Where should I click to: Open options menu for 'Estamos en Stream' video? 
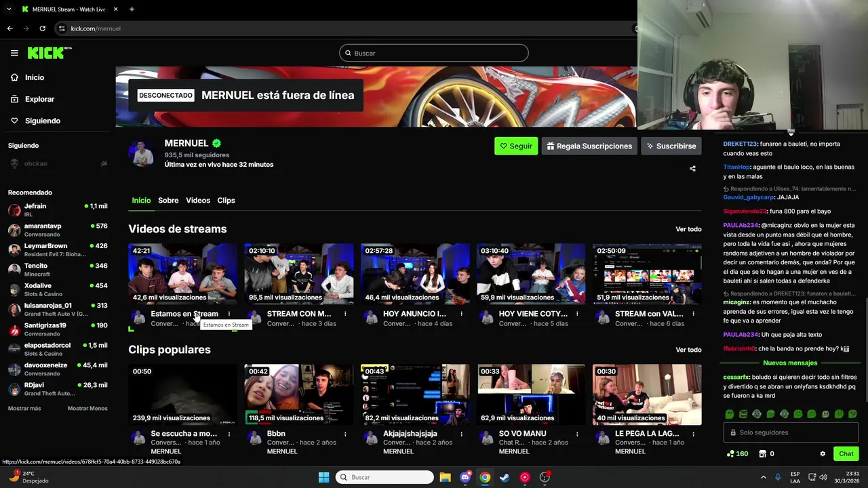point(229,314)
